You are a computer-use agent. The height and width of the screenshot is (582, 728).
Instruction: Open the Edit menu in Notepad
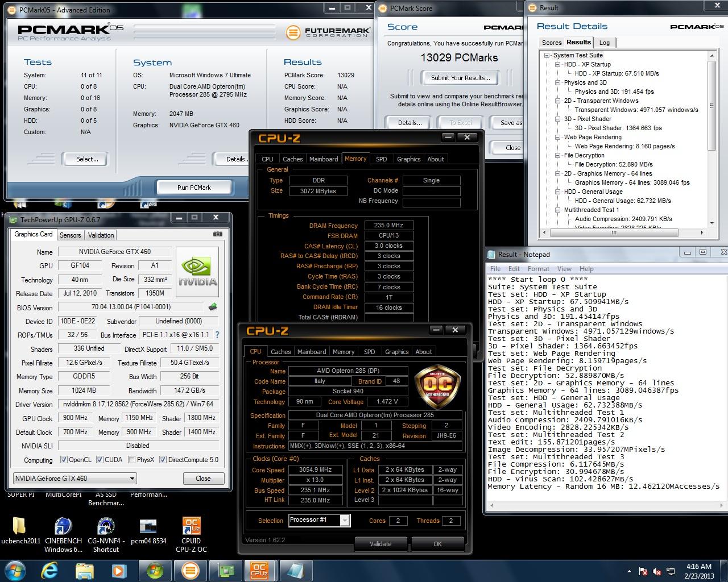pyautogui.click(x=514, y=269)
